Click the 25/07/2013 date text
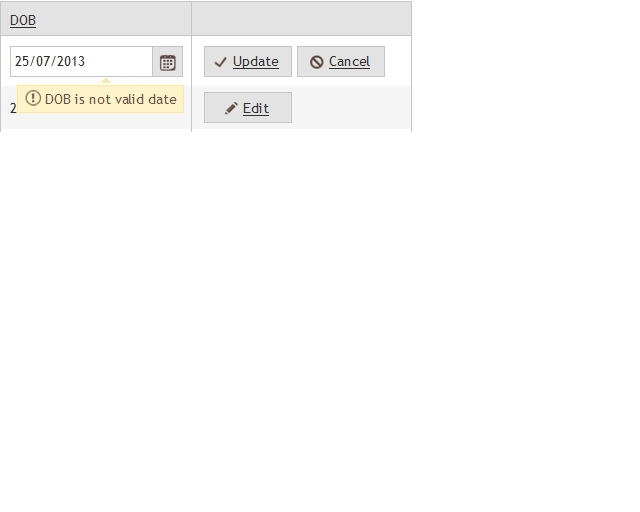The width and height of the screenshot is (640, 512). point(50,61)
